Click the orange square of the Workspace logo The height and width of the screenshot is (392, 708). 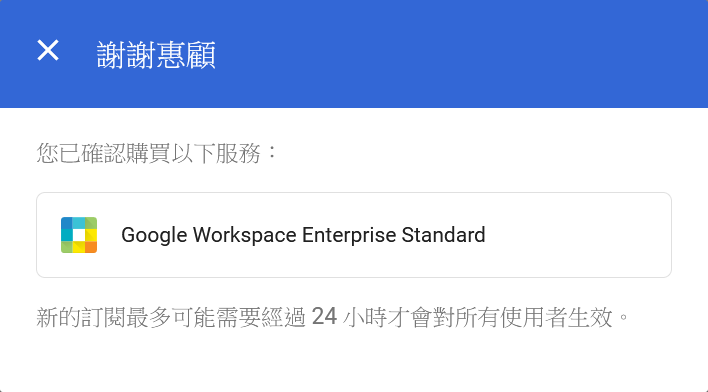click(x=91, y=247)
